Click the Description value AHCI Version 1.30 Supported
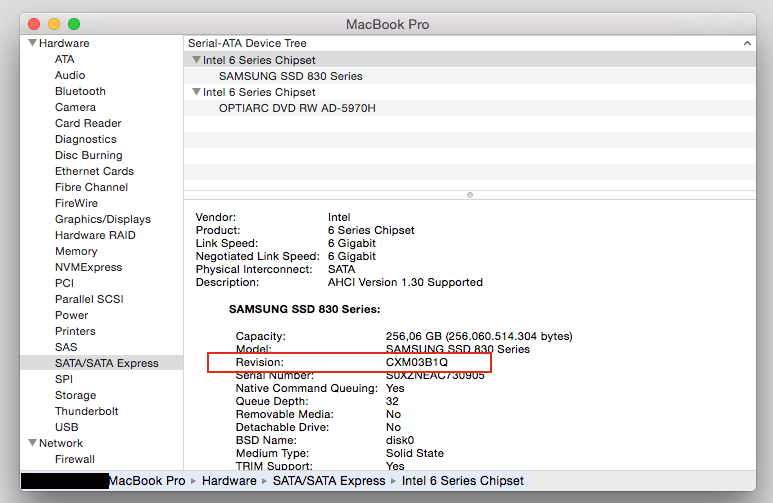The width and height of the screenshot is (773, 503). click(405, 283)
